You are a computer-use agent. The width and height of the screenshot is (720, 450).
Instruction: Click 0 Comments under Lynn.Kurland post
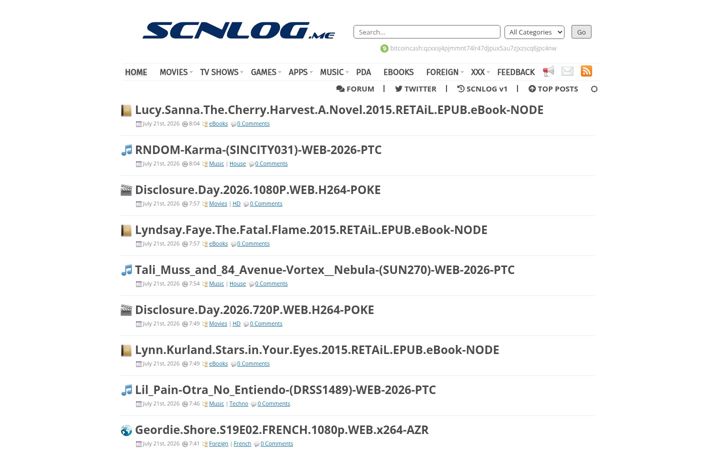coord(253,364)
